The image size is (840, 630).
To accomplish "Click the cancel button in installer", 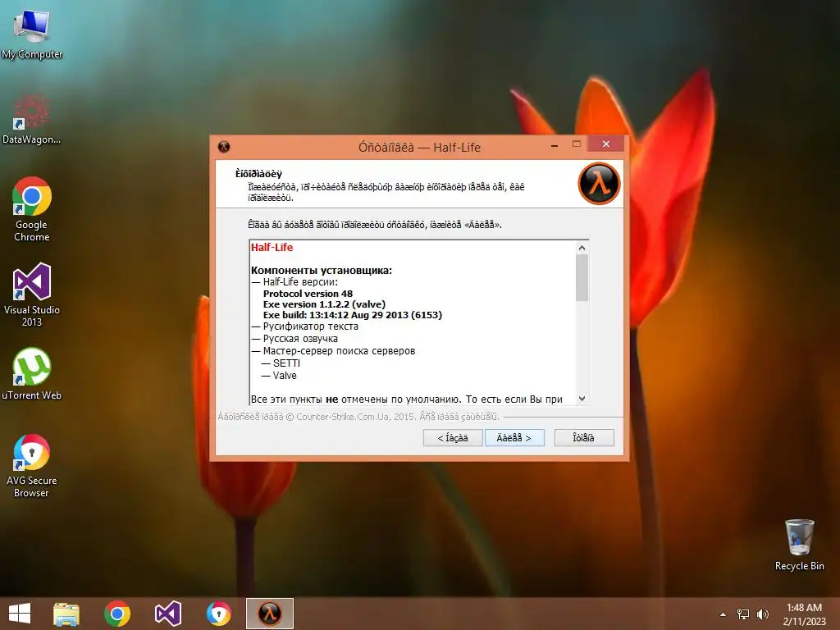I will [584, 438].
